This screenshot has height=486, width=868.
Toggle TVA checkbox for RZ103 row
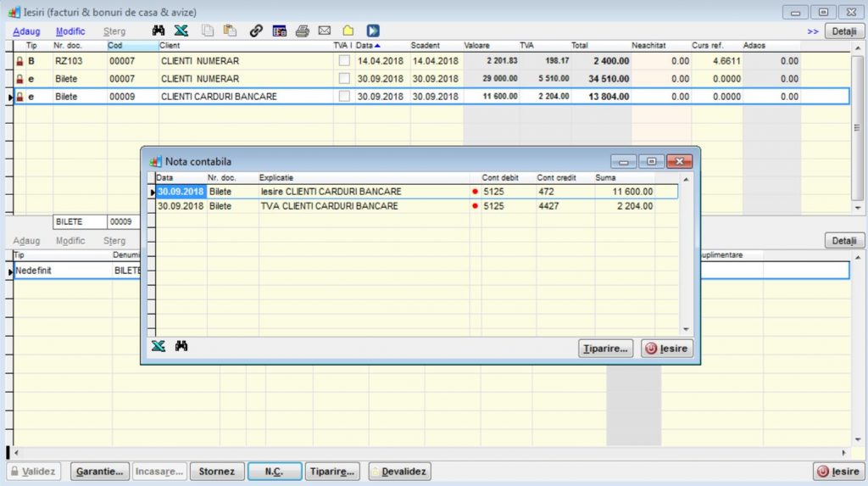pos(344,61)
